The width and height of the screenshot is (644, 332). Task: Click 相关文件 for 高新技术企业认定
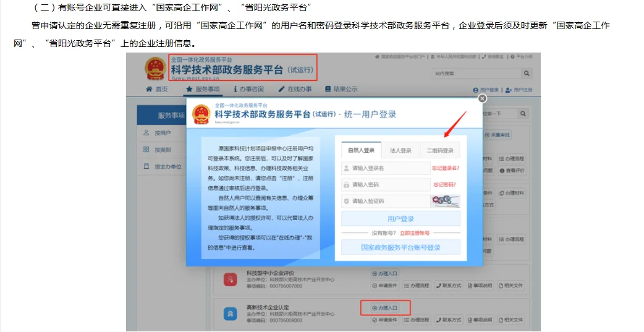click(x=511, y=320)
